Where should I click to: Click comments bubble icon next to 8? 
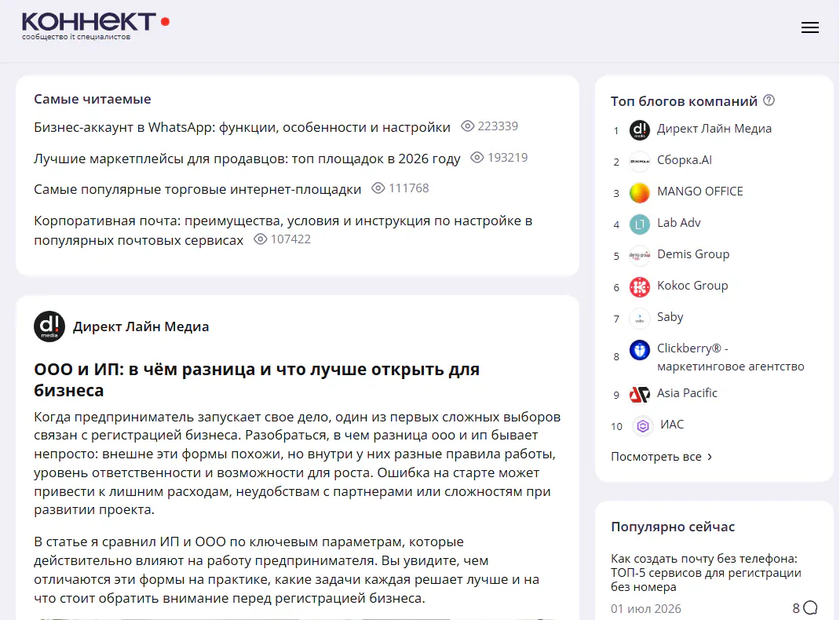pyautogui.click(x=810, y=607)
